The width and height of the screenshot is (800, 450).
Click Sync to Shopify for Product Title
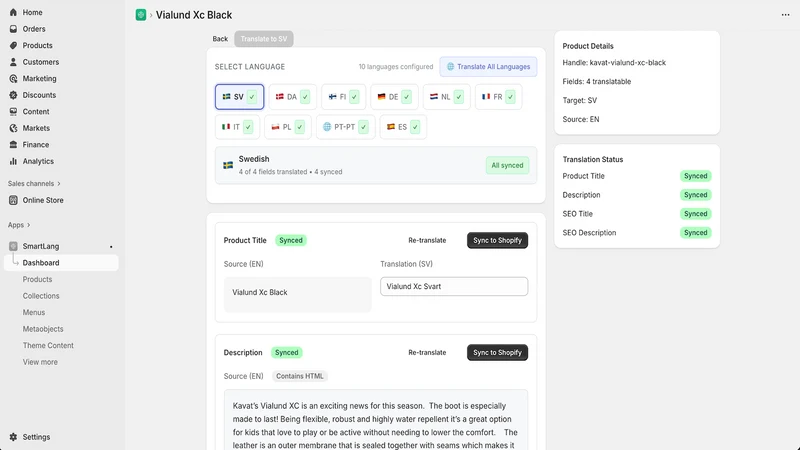point(497,240)
